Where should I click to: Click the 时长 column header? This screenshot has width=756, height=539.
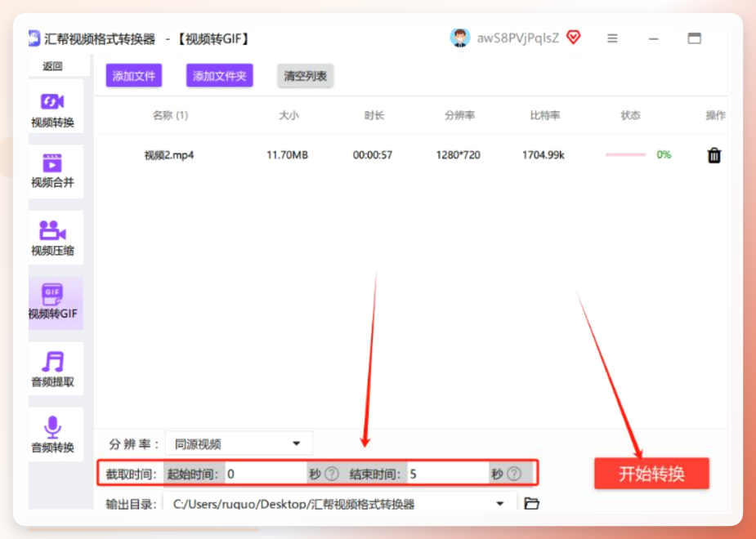click(374, 115)
